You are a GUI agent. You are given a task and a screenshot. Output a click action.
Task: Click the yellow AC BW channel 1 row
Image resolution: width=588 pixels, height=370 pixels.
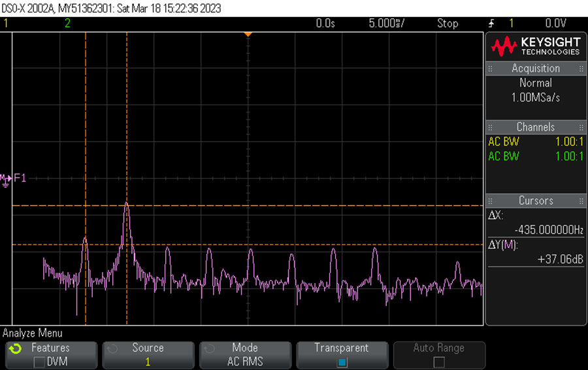tap(536, 142)
